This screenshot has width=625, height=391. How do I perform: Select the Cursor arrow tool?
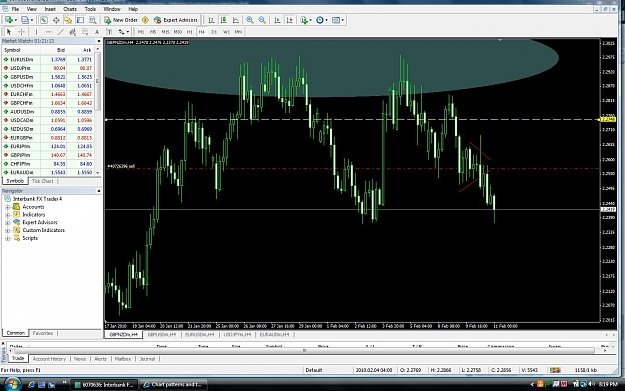9,31
